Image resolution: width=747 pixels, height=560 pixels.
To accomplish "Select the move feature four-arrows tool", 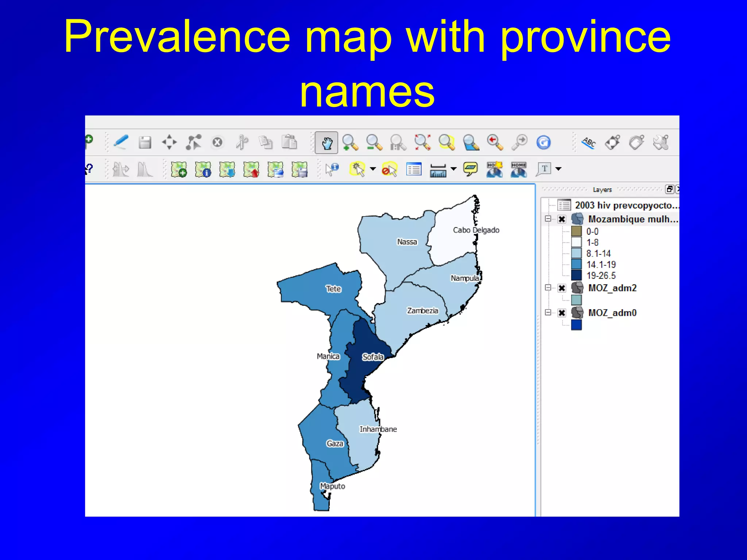I will point(169,142).
